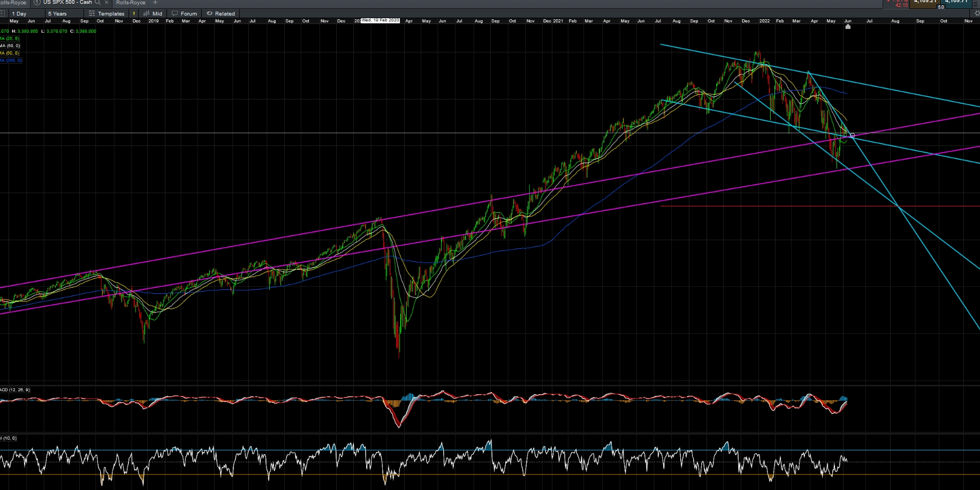Image resolution: width=980 pixels, height=490 pixels.
Task: Show Related instruments
Action: pyautogui.click(x=221, y=14)
